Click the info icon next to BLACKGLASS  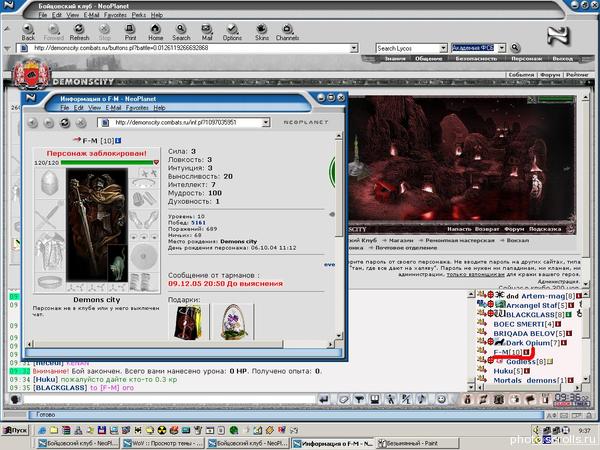(569, 315)
